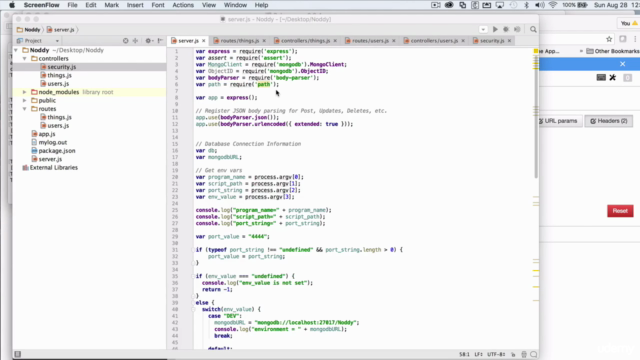Open Other Bookmarks folder in browser
The image size is (640, 360).
point(613,51)
